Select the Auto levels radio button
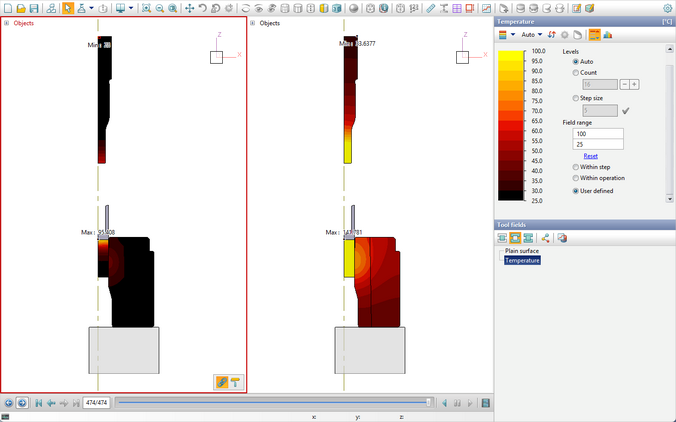Viewport: 676px width, 422px height. point(576,62)
